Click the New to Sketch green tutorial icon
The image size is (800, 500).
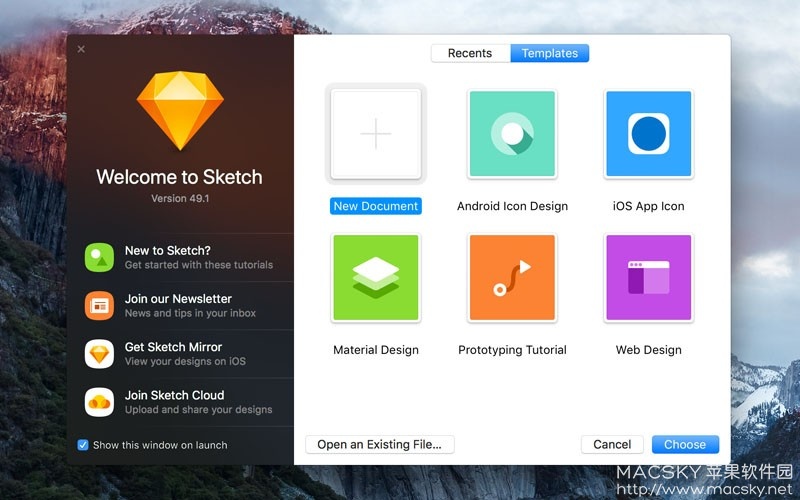coord(99,257)
